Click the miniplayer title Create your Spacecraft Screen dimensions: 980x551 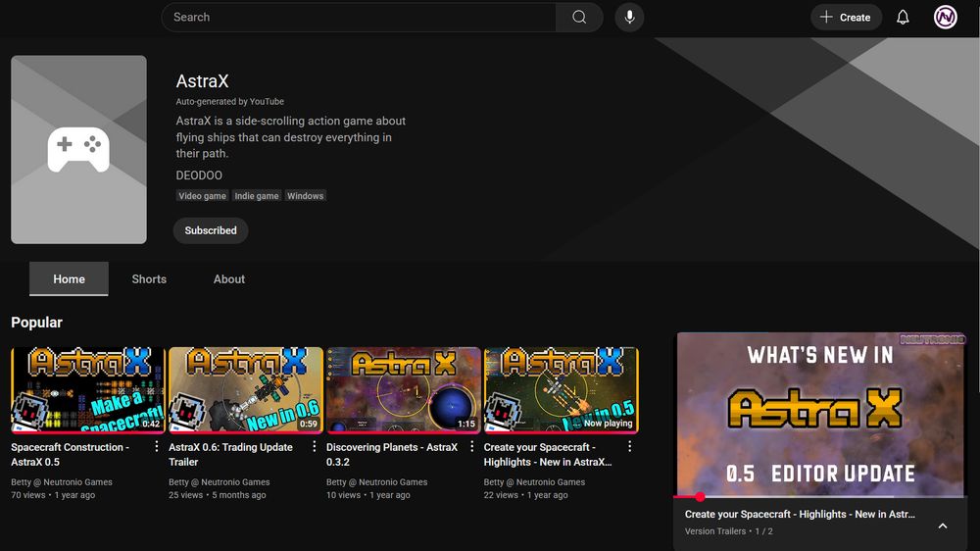click(800, 514)
